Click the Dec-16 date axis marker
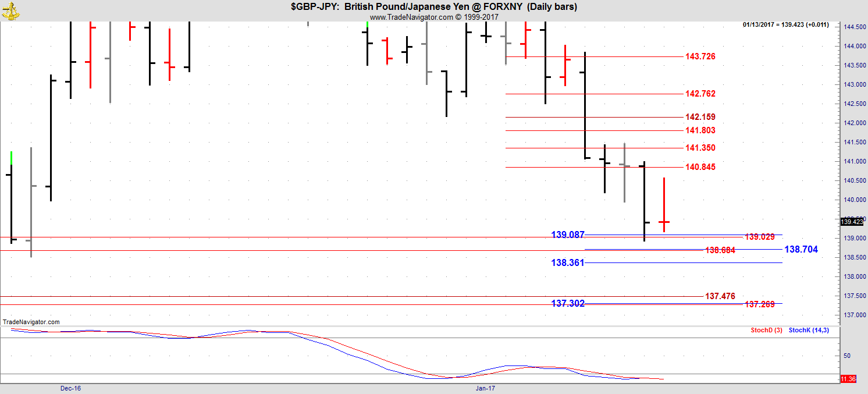Image resolution: width=868 pixels, height=394 pixels. point(70,388)
